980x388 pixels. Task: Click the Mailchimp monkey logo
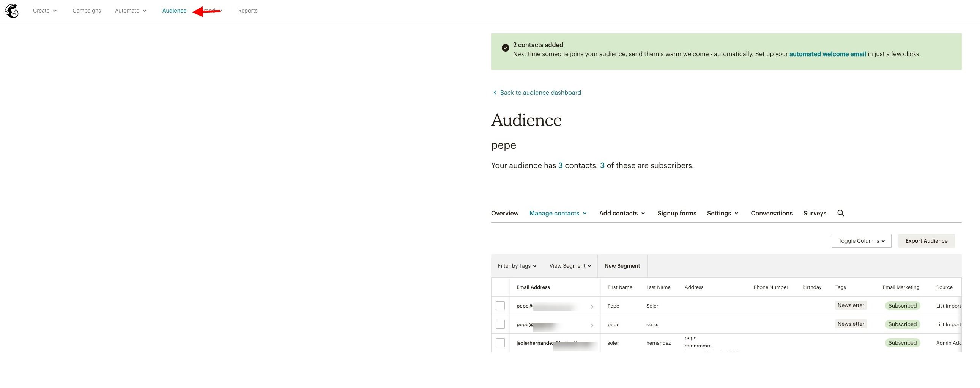pos(12,11)
